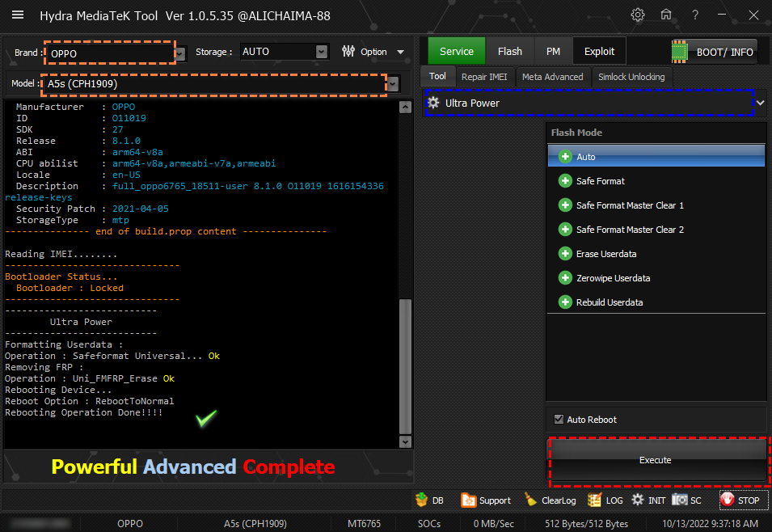The image size is (772, 532).
Task: Click plus icon beside Safe Format Master Clear 2
Action: [x=565, y=230]
